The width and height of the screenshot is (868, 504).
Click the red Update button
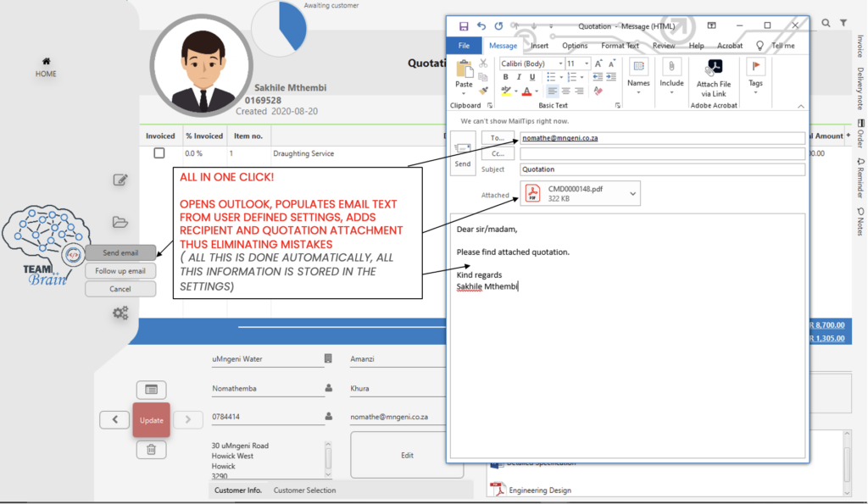coord(151,420)
